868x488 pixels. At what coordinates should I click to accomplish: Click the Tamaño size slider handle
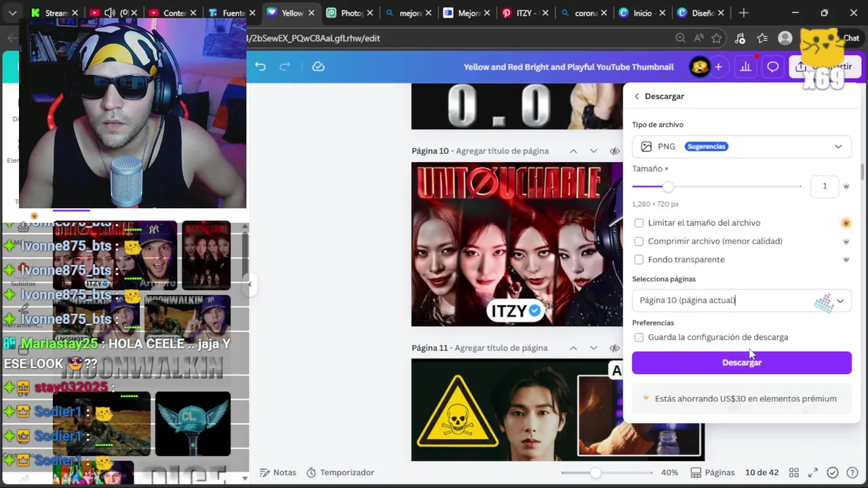click(x=668, y=186)
